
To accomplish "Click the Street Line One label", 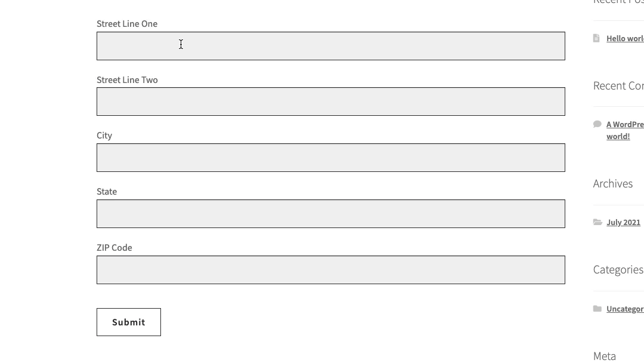I will (x=127, y=23).
